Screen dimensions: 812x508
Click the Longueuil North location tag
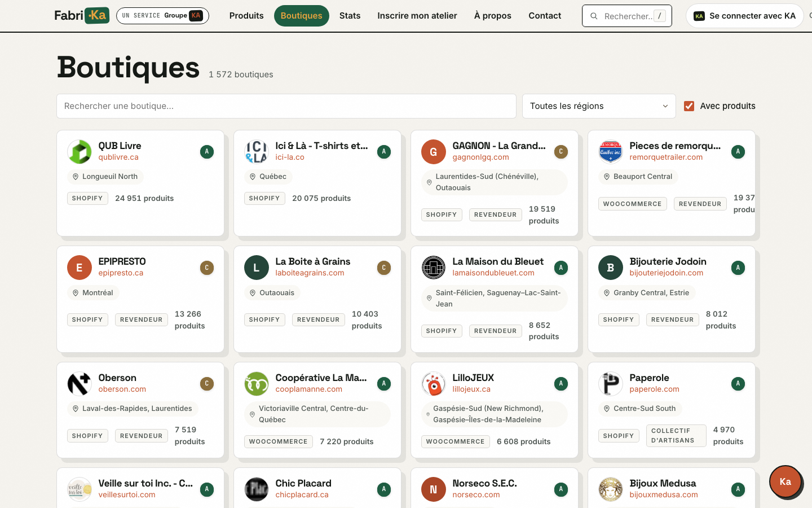[105, 177]
